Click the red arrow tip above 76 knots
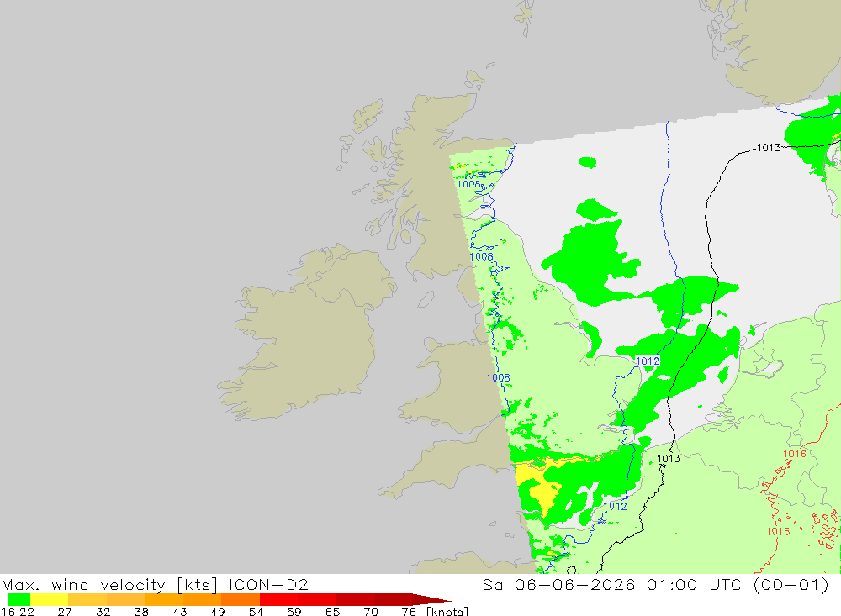The image size is (841, 616). tap(432, 599)
